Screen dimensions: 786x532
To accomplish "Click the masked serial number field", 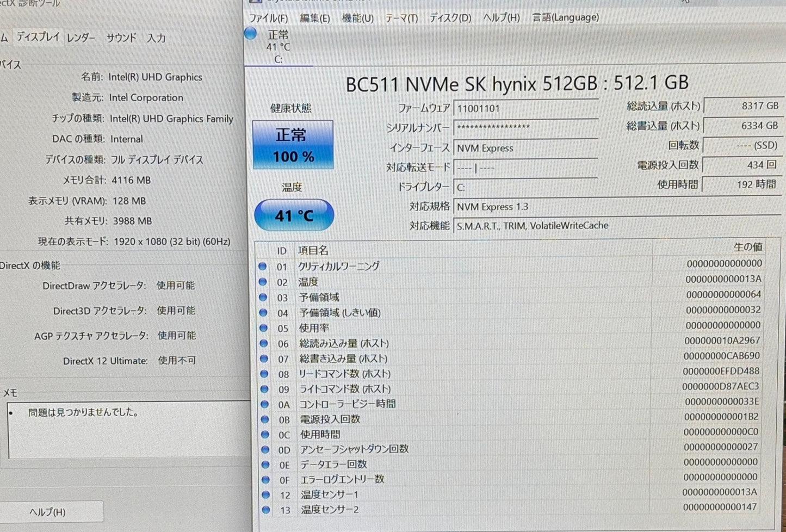I will (526, 128).
